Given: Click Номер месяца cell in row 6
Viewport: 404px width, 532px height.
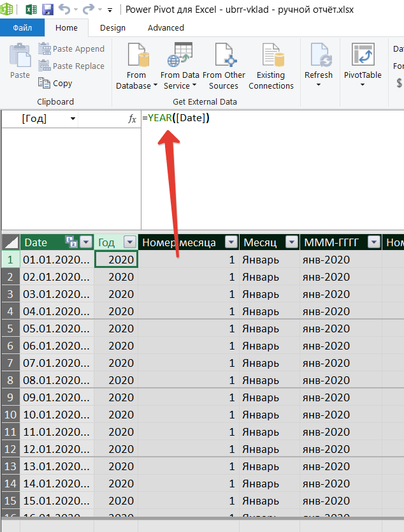Looking at the screenshot, I should coord(189,346).
